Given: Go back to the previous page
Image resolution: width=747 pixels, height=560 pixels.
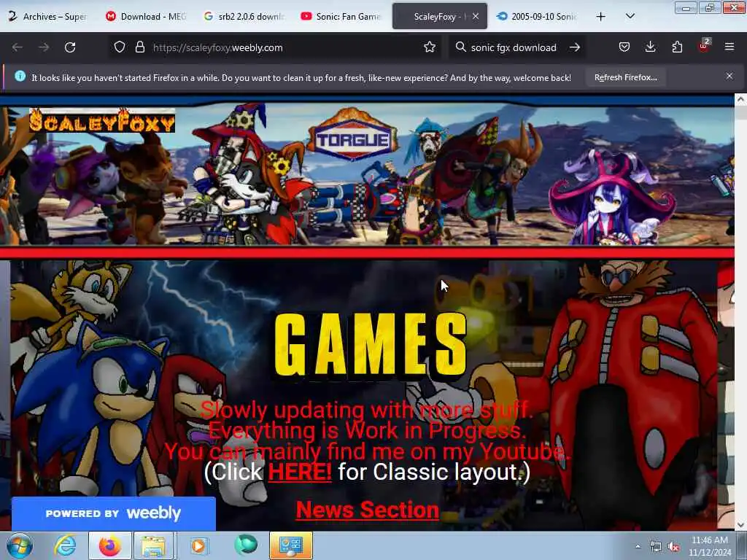Looking at the screenshot, I should tap(18, 47).
